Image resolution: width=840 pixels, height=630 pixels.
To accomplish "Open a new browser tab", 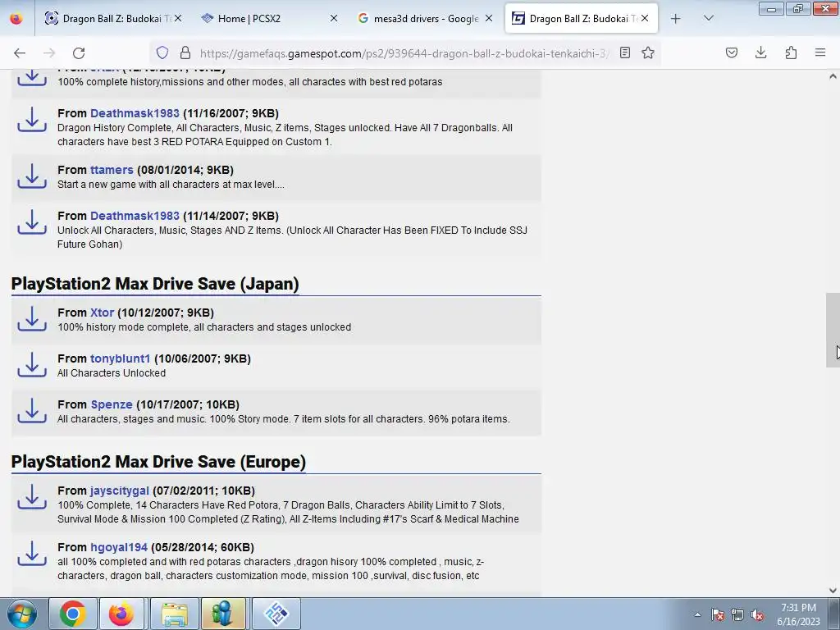I will click(676, 18).
